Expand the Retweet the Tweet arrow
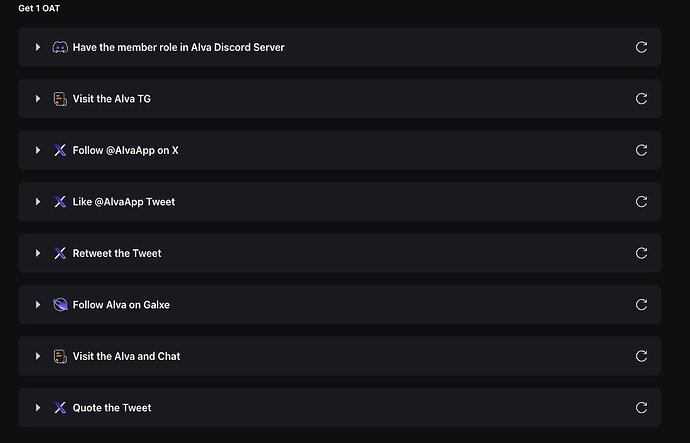The height and width of the screenshot is (443, 690). click(x=38, y=253)
